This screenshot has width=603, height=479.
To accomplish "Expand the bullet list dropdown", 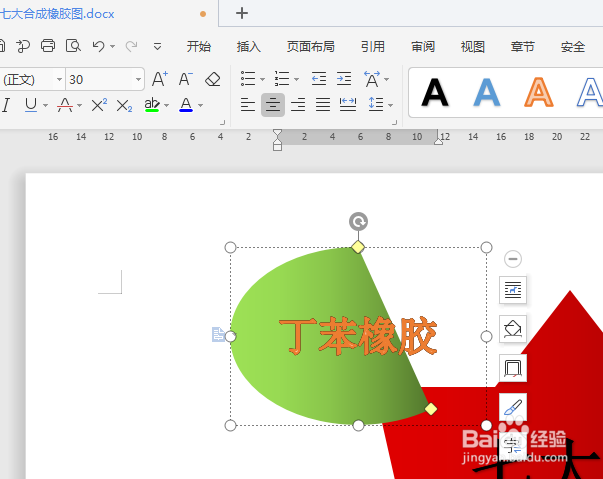I will click(x=263, y=79).
